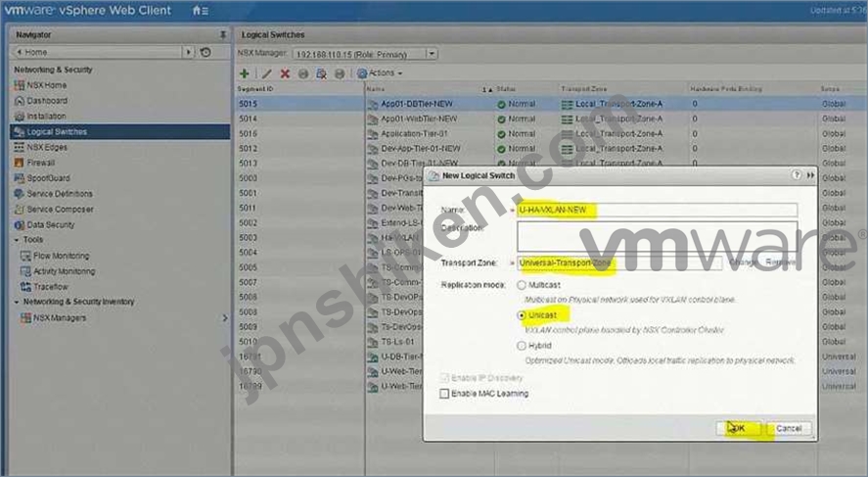Select row Dev-App-Tier-01-NEW
Viewport: 868px width, 477px height.
tap(551, 149)
